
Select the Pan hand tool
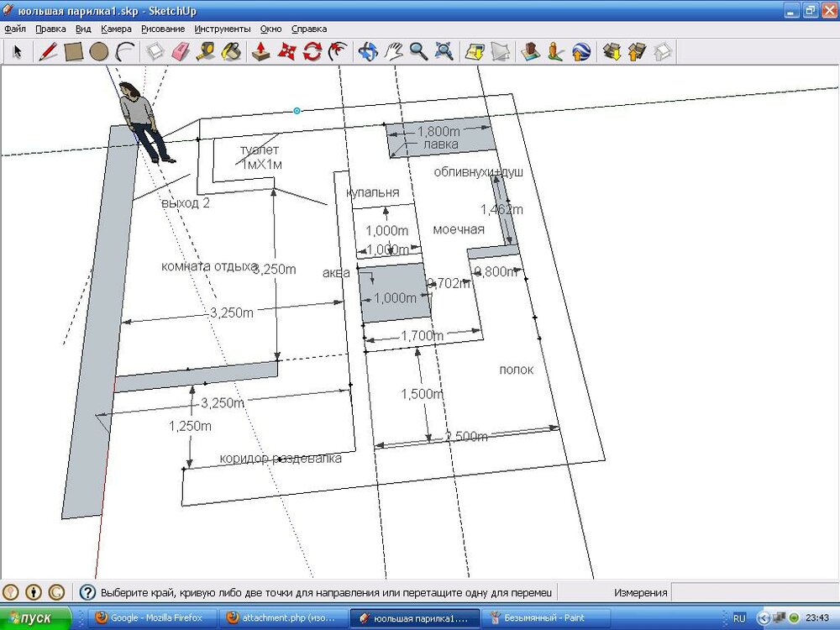tap(393, 51)
